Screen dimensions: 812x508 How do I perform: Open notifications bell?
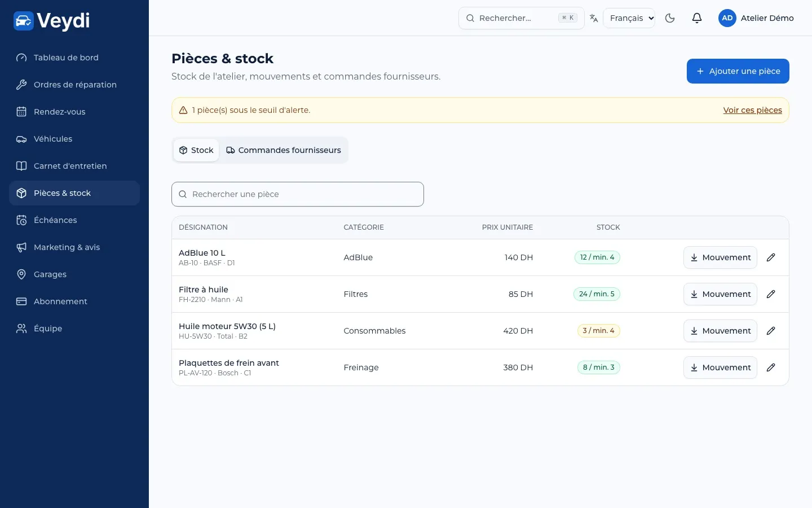[x=697, y=18]
